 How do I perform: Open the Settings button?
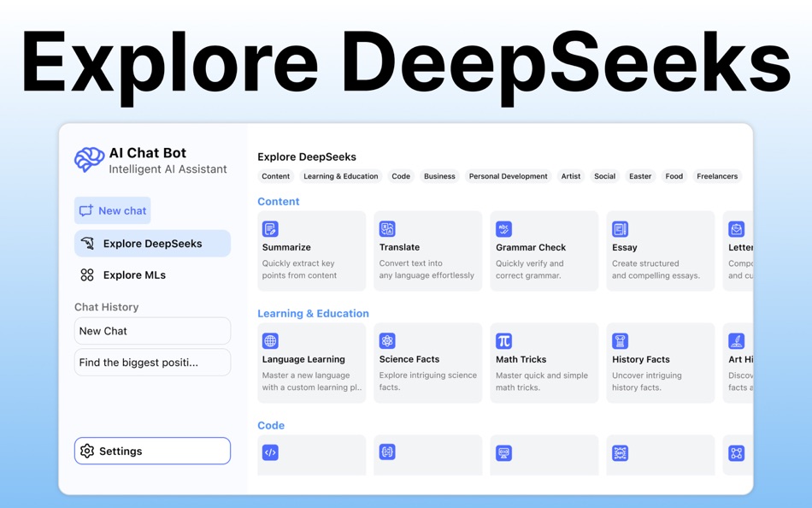tap(152, 451)
